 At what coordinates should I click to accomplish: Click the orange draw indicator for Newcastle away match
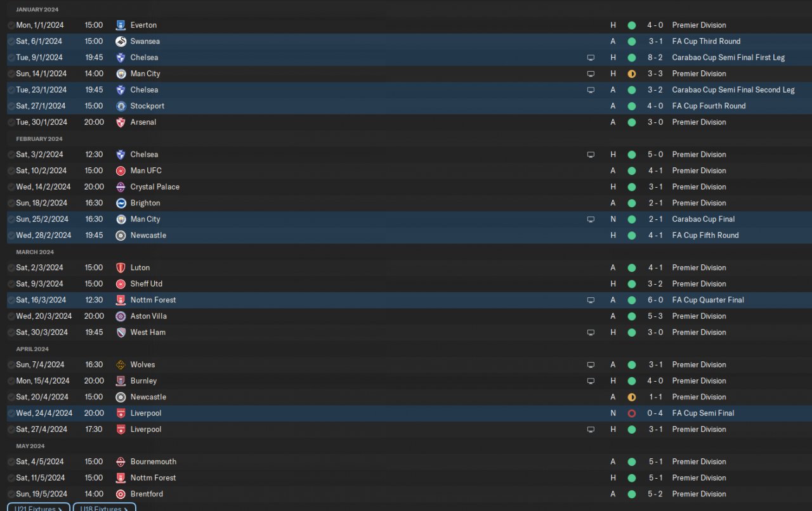(631, 397)
